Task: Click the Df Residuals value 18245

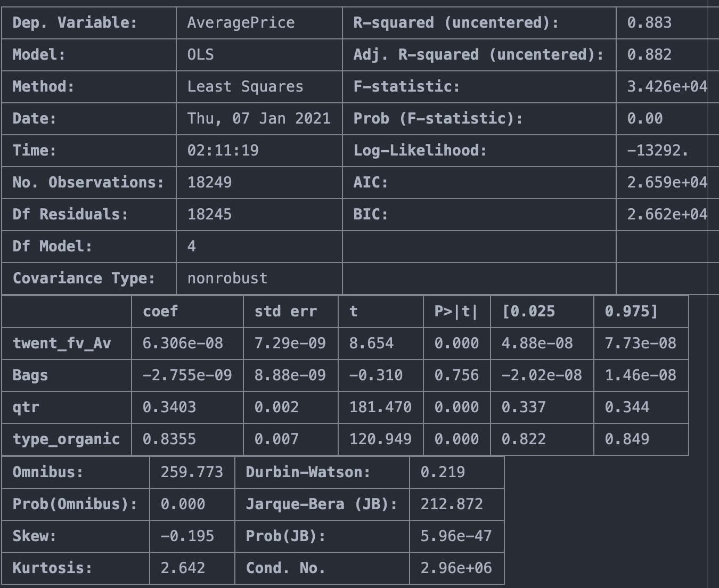Action: [x=209, y=215]
